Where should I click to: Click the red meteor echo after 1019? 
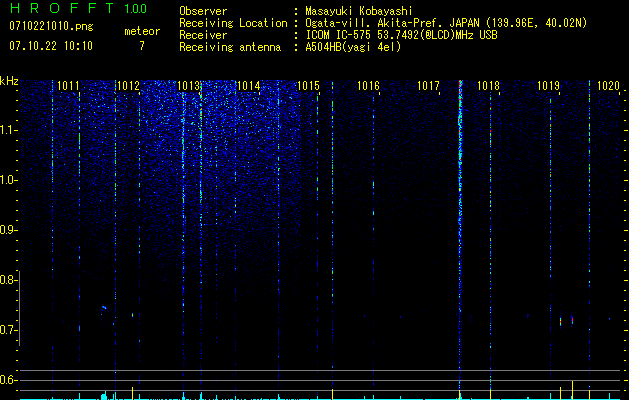pos(572,320)
